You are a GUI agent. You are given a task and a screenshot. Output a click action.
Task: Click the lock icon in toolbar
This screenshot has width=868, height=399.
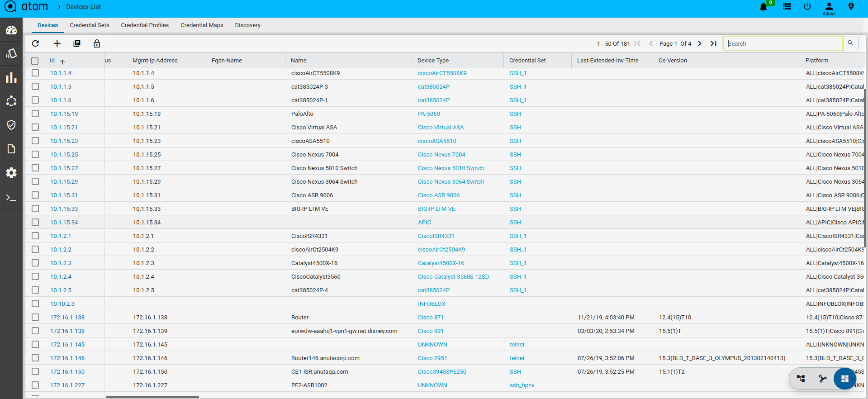pos(97,43)
